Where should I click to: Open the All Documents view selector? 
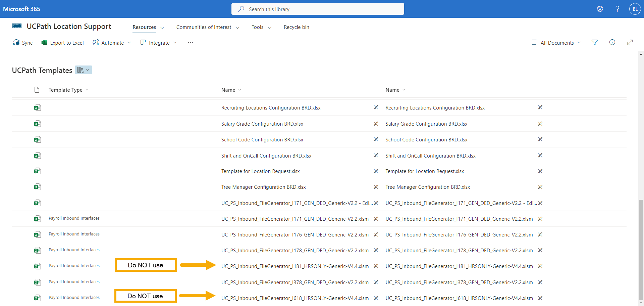[556, 43]
